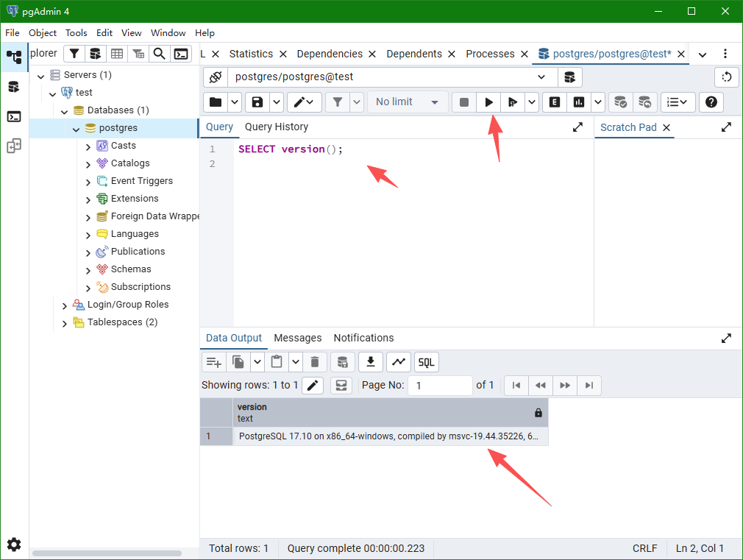
Task: Click Search Objects magnifier icon
Action: [x=160, y=54]
